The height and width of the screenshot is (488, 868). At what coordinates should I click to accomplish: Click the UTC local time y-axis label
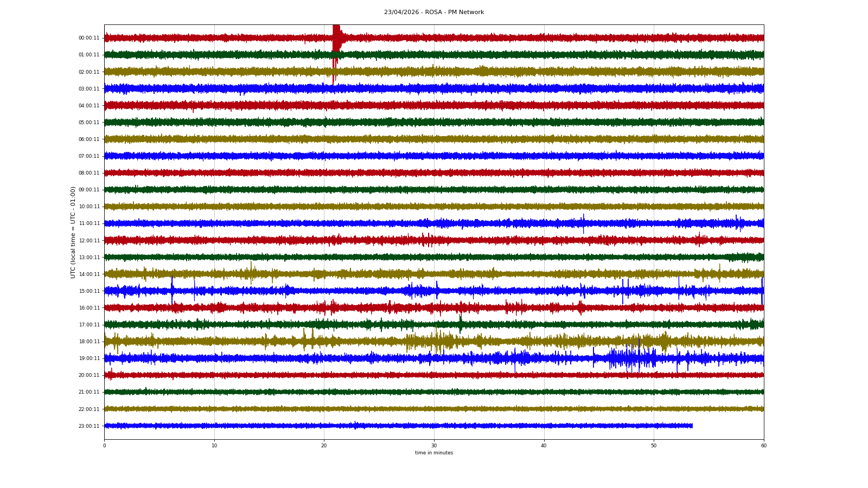tap(73, 232)
